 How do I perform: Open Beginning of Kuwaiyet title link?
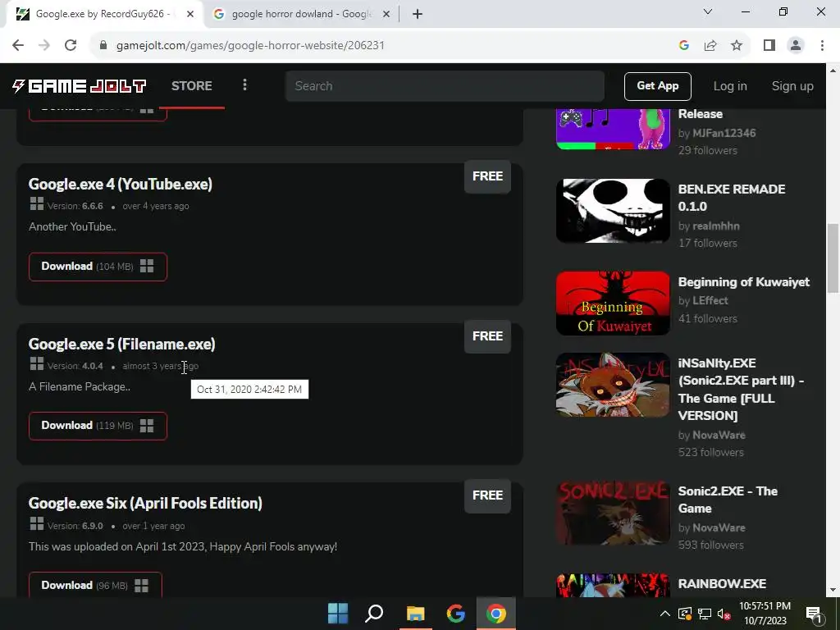coord(743,282)
